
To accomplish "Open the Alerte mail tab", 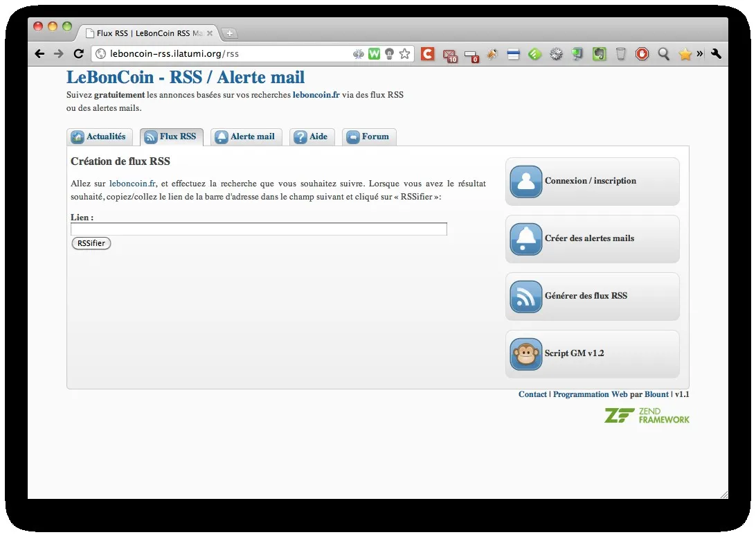I will click(246, 137).
